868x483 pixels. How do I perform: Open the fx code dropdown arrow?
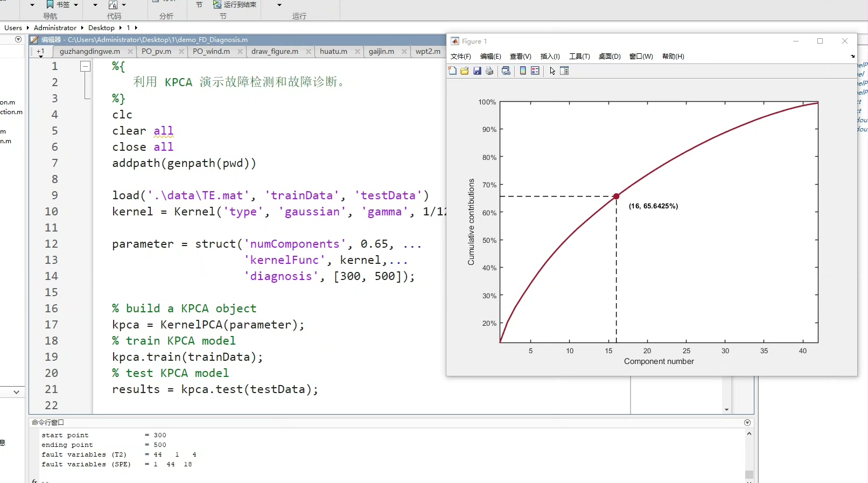click(x=124, y=5)
